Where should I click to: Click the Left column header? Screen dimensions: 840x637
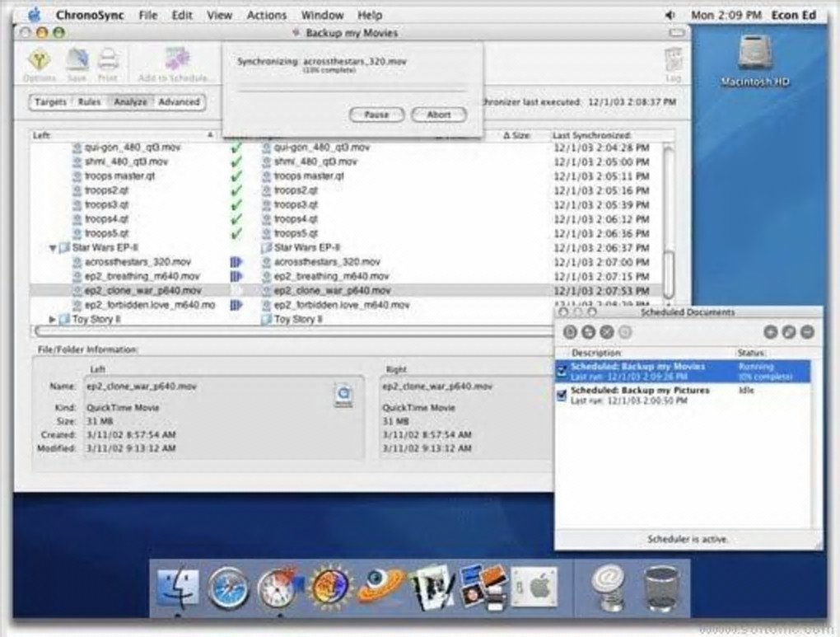click(124, 136)
